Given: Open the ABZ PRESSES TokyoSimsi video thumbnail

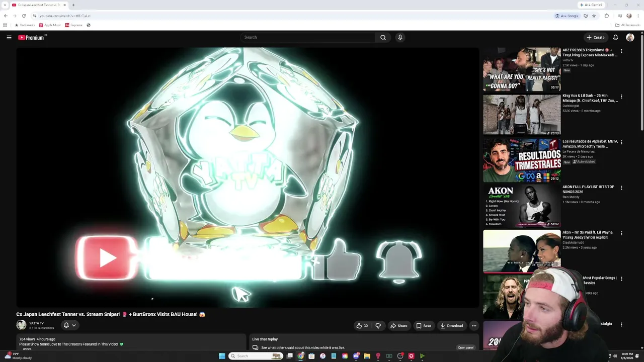Looking at the screenshot, I should [x=522, y=69].
